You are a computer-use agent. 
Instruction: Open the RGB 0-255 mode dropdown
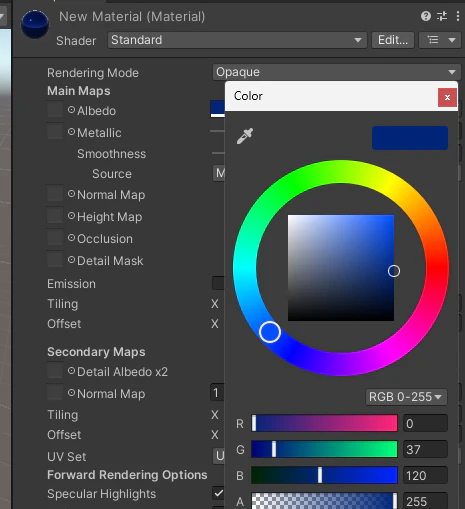tap(406, 397)
